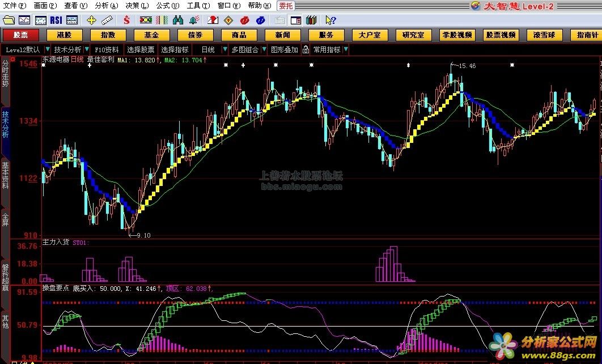Open the 分析(A) menu

106,6
